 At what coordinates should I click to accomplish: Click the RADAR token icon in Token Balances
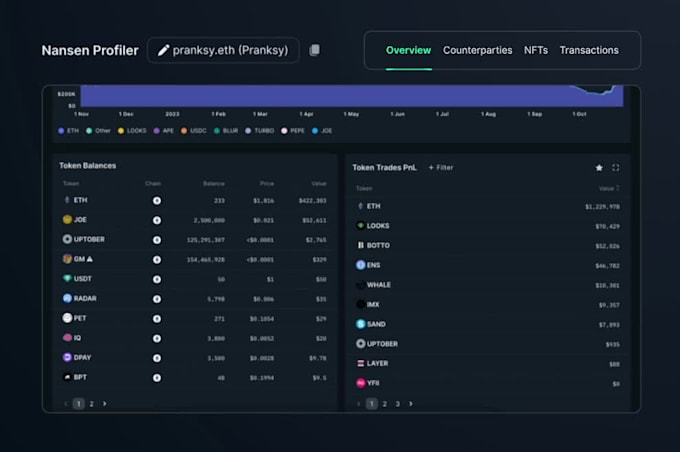67,298
